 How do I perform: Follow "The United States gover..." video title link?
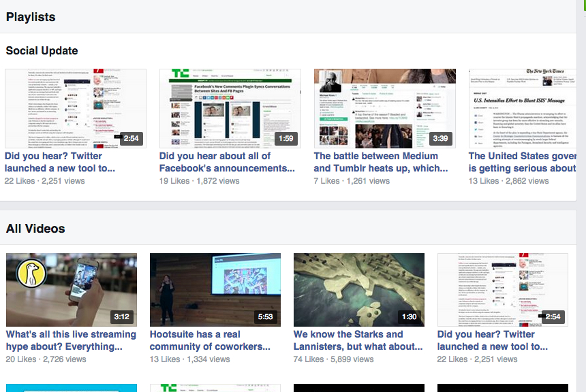pyautogui.click(x=523, y=162)
